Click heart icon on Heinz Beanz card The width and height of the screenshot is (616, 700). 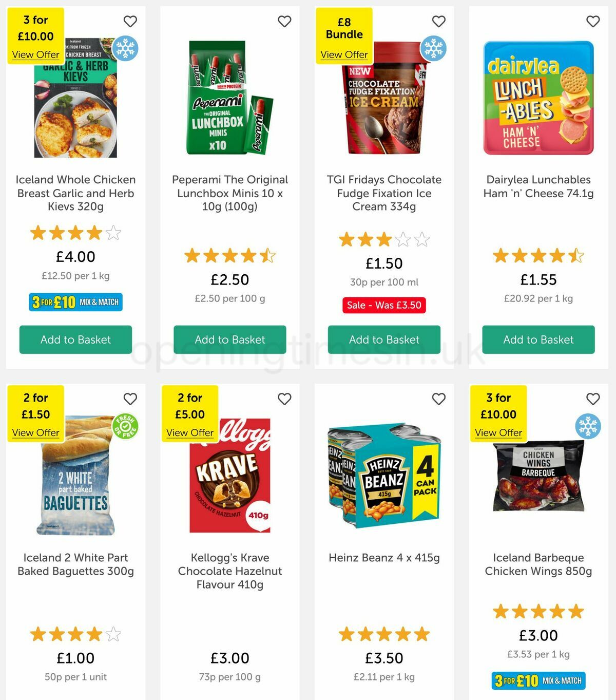[x=439, y=399]
